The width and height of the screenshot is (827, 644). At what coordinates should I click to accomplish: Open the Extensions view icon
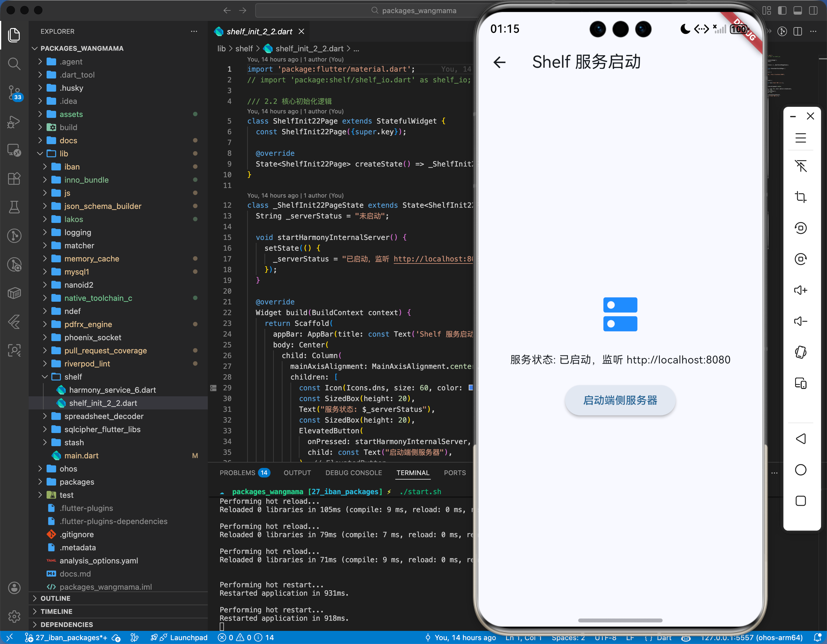pyautogui.click(x=14, y=178)
